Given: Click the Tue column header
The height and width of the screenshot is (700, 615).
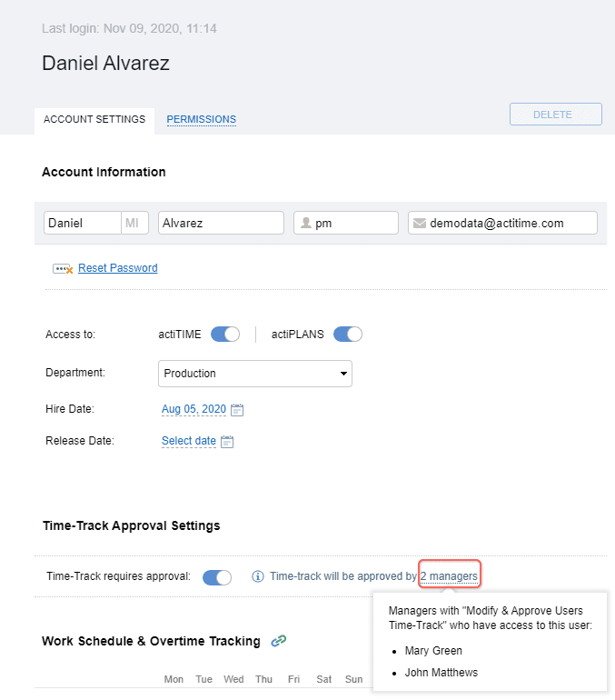Looking at the screenshot, I should [x=203, y=679].
